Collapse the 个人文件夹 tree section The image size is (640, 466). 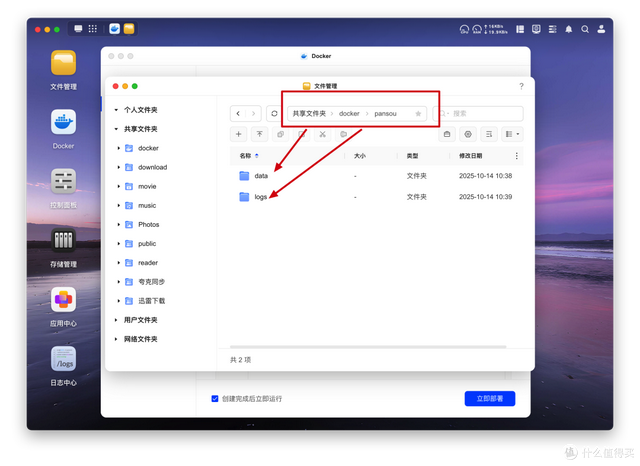pyautogui.click(x=116, y=110)
